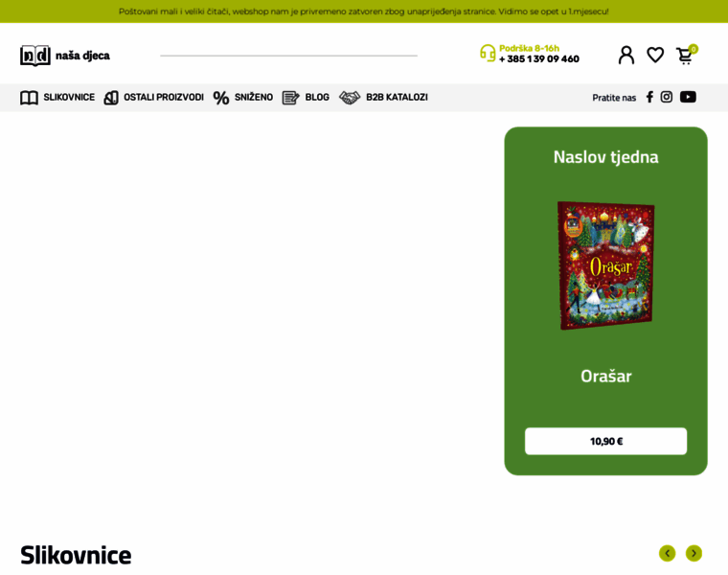Image resolution: width=728 pixels, height=575 pixels.
Task: Click the handshake icon for B2B
Action: tap(349, 98)
